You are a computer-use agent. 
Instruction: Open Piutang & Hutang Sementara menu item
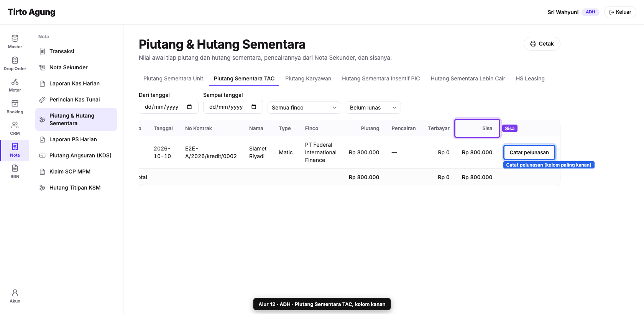[76, 119]
